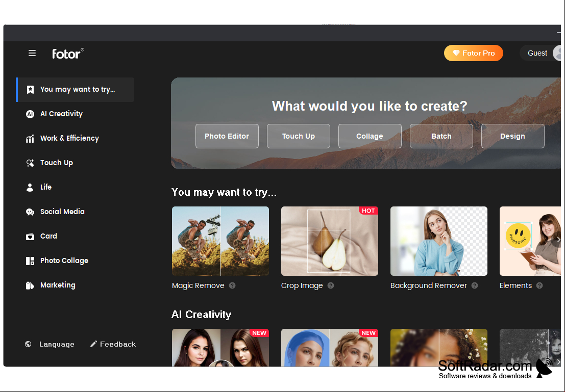Click help icon next to Magic Remove

[232, 285]
